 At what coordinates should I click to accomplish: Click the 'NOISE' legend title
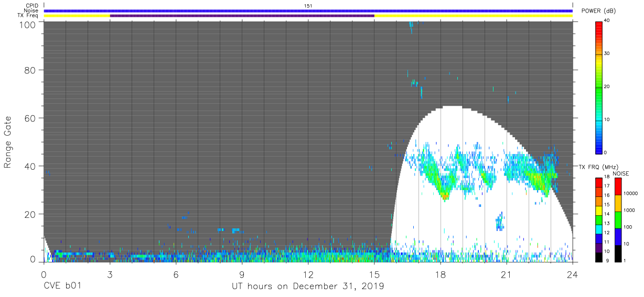(621, 173)
